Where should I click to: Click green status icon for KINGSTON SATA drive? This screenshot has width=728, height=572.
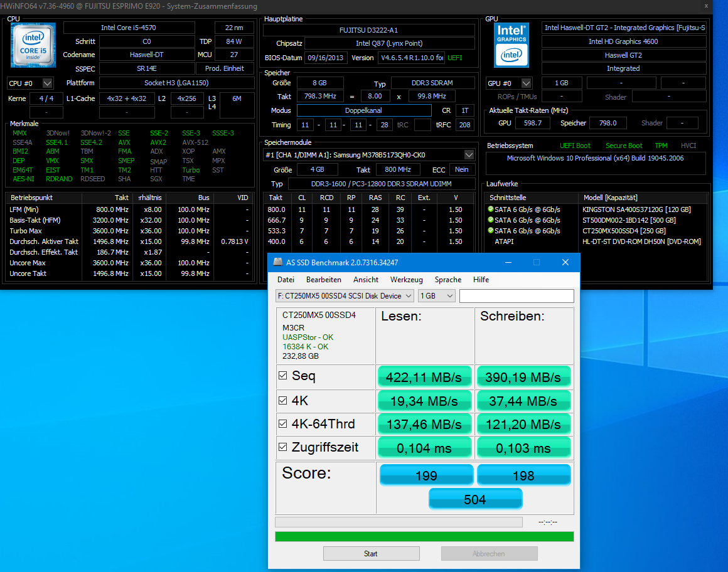pos(490,209)
